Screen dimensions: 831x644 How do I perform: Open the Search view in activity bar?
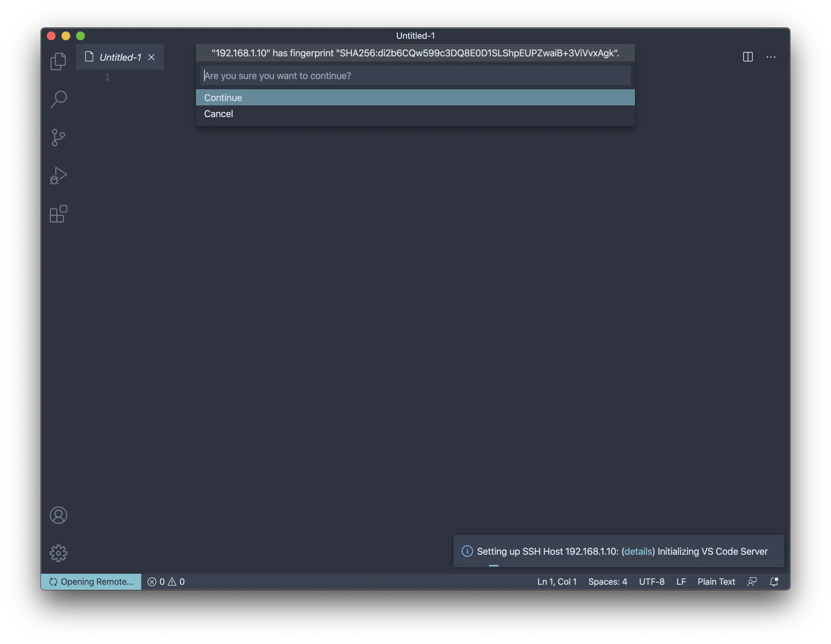click(58, 99)
